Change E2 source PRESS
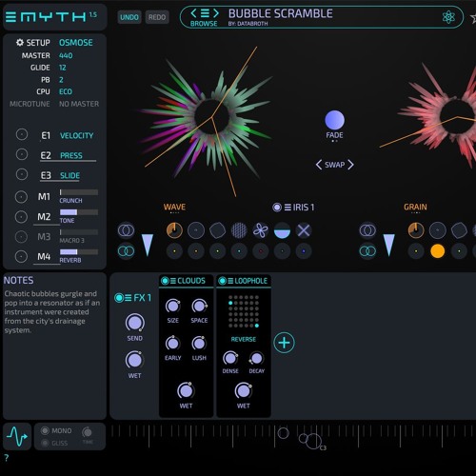 71,155
